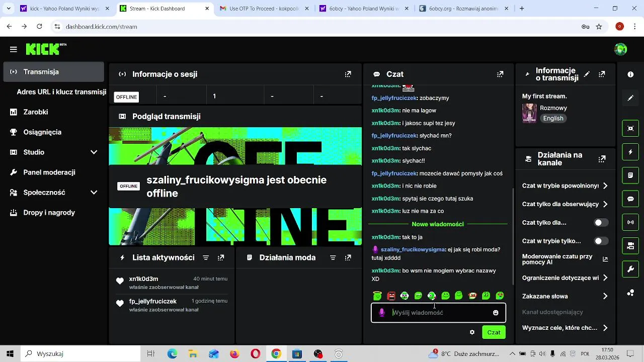This screenshot has height=362, width=644.
Task: Edit stream info with the pencil icon
Action: [587, 74]
